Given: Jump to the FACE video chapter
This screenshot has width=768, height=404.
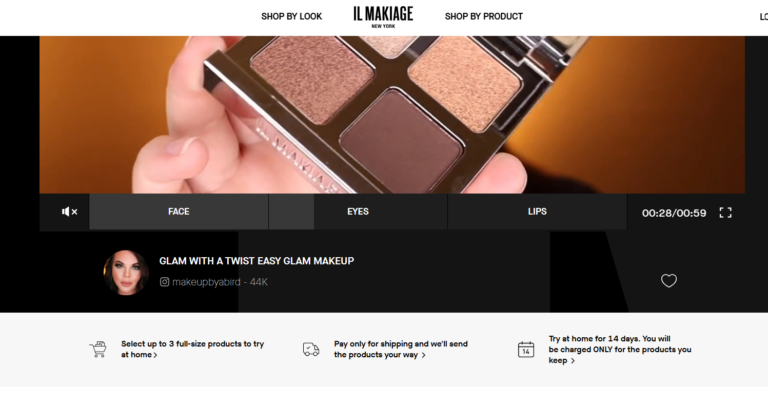Looking at the screenshot, I should (179, 212).
